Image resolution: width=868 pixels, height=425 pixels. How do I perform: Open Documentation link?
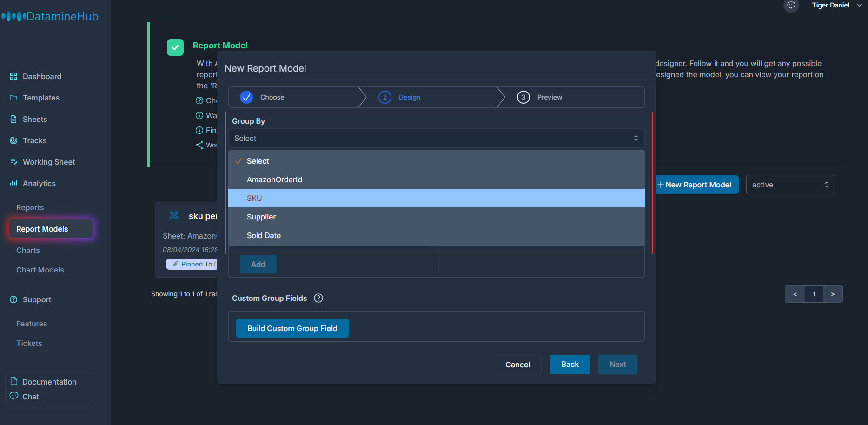coord(49,382)
